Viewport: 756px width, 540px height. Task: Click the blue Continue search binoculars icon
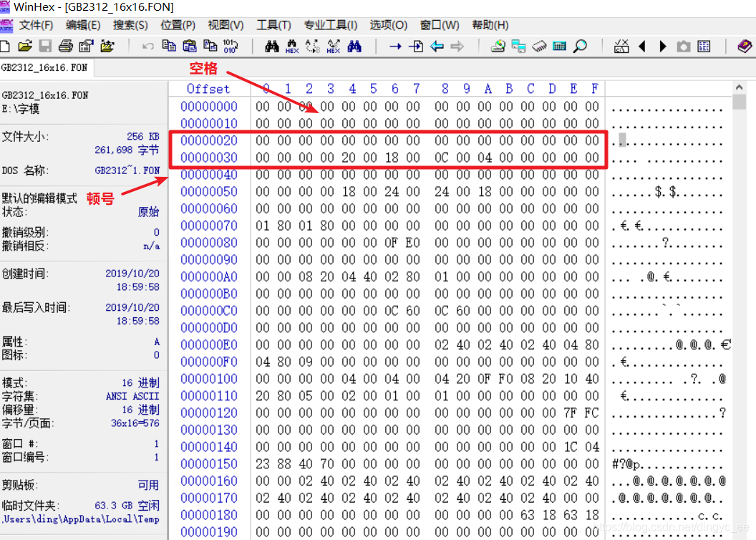click(x=354, y=47)
